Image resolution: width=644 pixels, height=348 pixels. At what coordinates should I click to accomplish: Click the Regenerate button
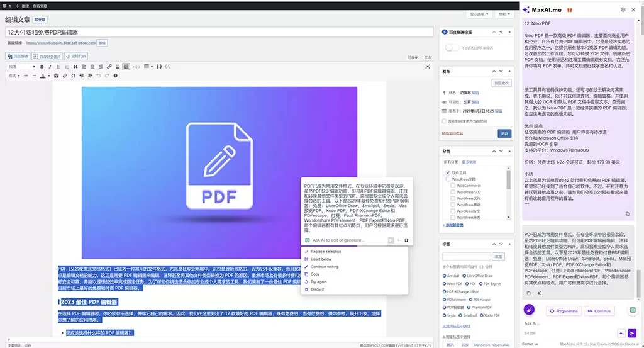(563, 311)
